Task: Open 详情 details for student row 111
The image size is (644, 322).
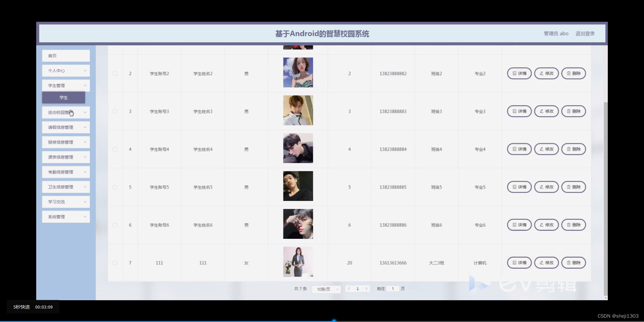Action: (519, 263)
